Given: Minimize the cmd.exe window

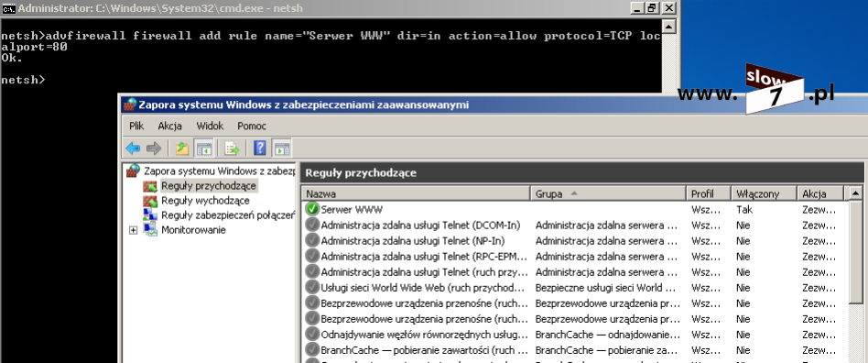Looking at the screenshot, I should point(637,8).
